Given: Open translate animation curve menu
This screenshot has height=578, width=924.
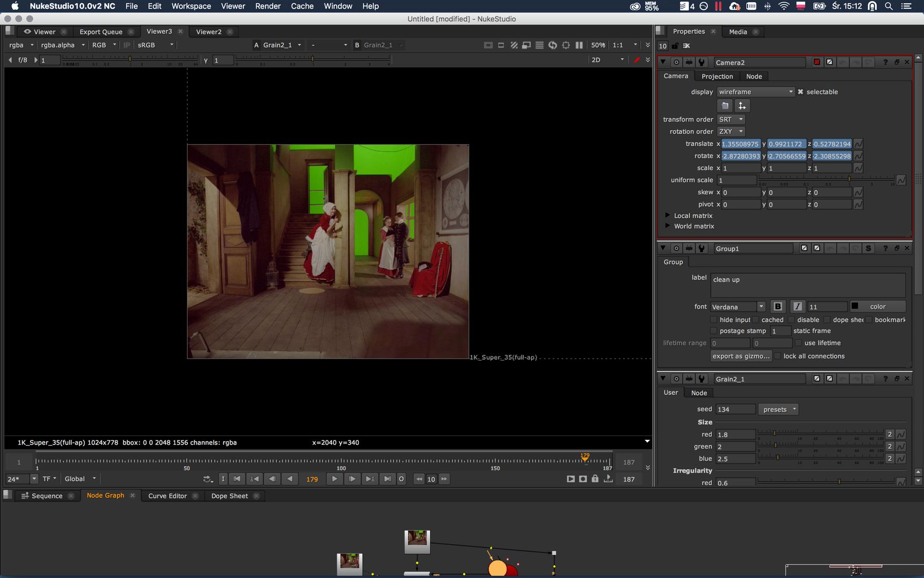Looking at the screenshot, I should point(858,144).
